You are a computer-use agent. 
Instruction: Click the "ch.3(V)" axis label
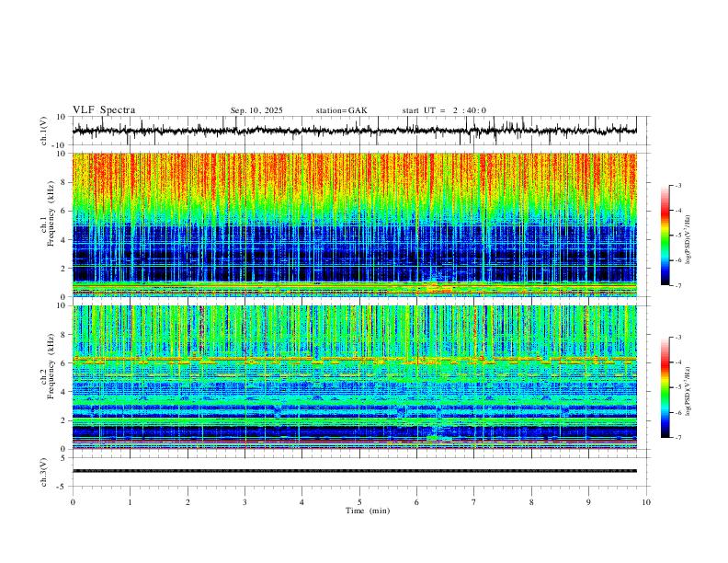(x=44, y=472)
